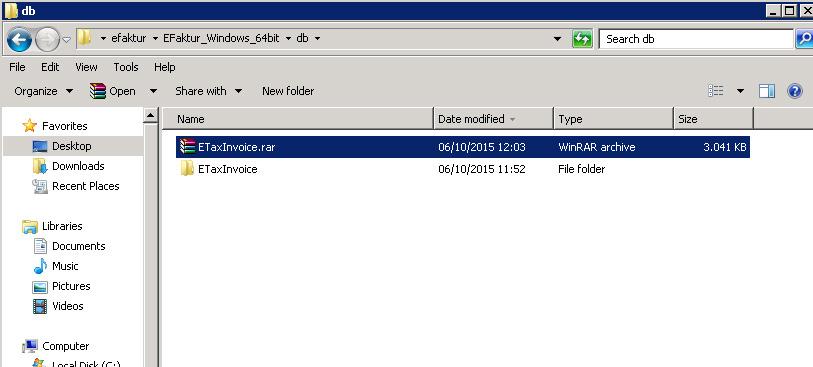Click the ETaxInvoice folder name
Viewport: 813px width, 367px height.
pyautogui.click(x=228, y=169)
